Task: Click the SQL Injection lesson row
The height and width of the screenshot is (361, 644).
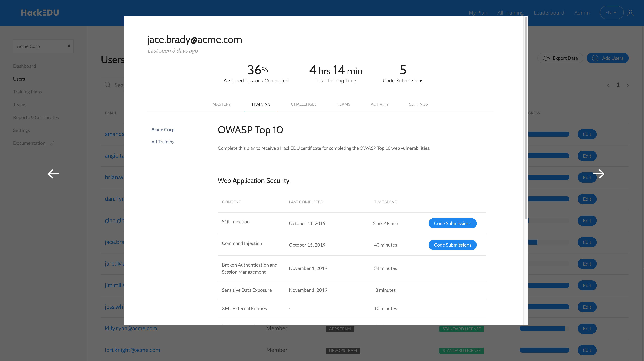Action: 352,223
